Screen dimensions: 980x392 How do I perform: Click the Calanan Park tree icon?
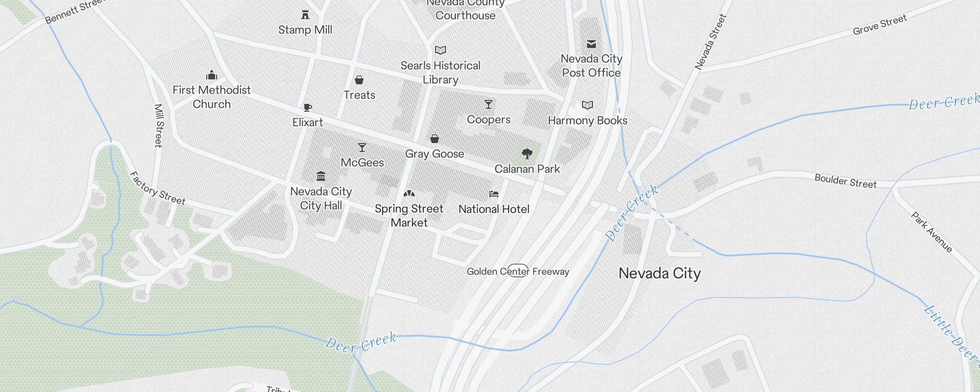click(x=527, y=154)
